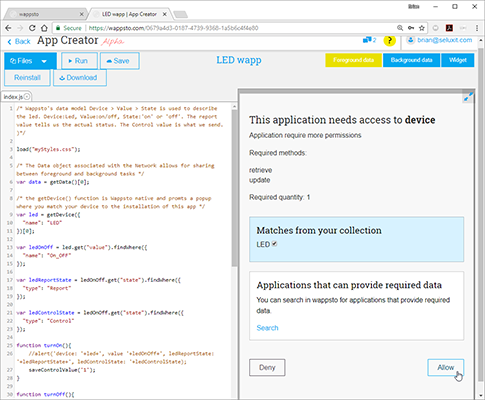Click the Back link in App Creator

[x=19, y=41]
